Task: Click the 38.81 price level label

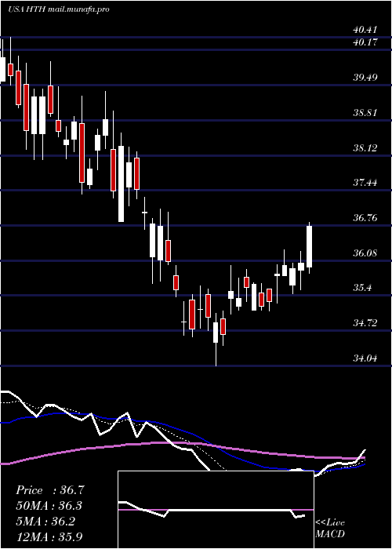Action: coord(365,113)
